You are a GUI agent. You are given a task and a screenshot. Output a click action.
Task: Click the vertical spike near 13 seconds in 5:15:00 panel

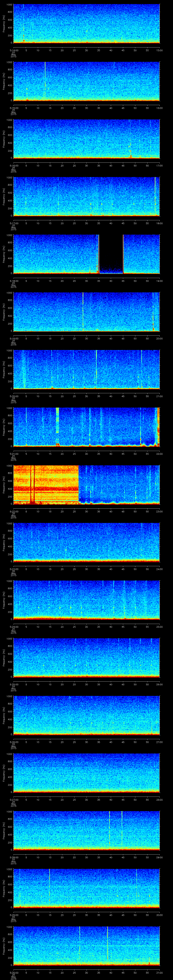pyautogui.click(x=45, y=80)
